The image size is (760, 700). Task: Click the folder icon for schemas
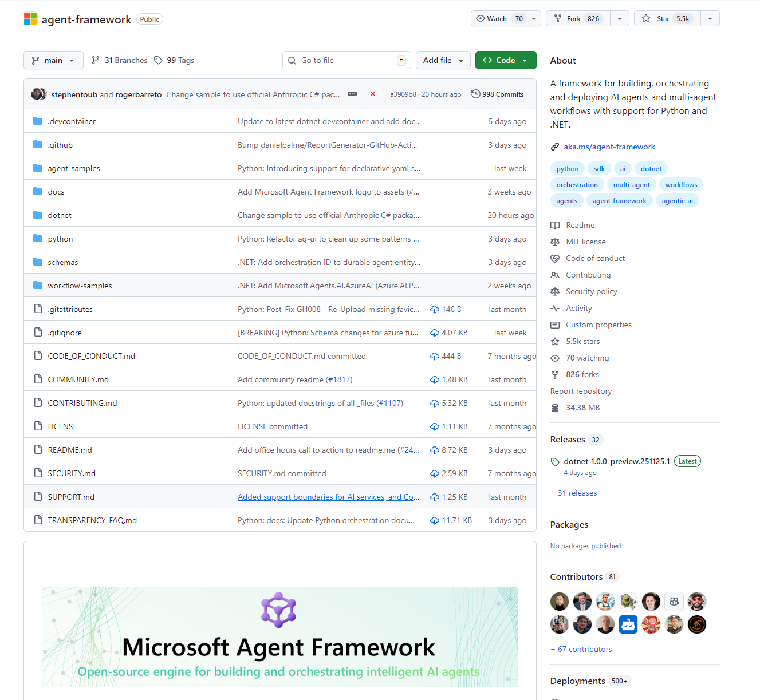point(38,262)
